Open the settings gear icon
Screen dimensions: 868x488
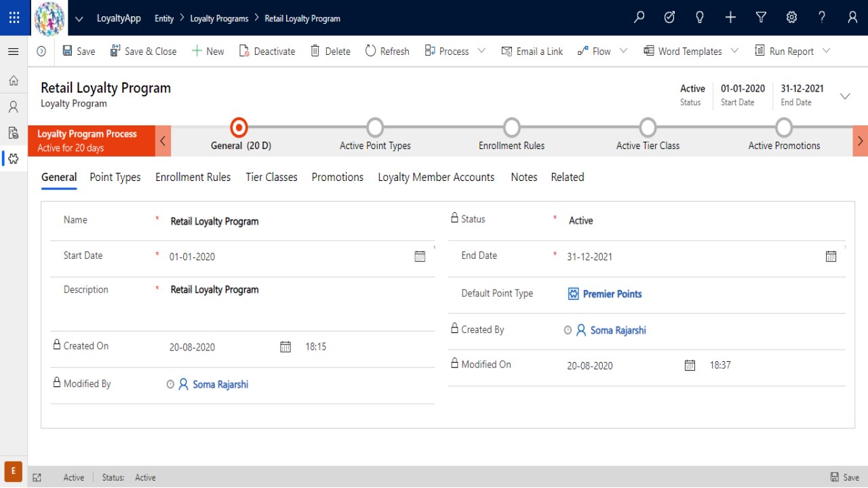[x=791, y=18]
